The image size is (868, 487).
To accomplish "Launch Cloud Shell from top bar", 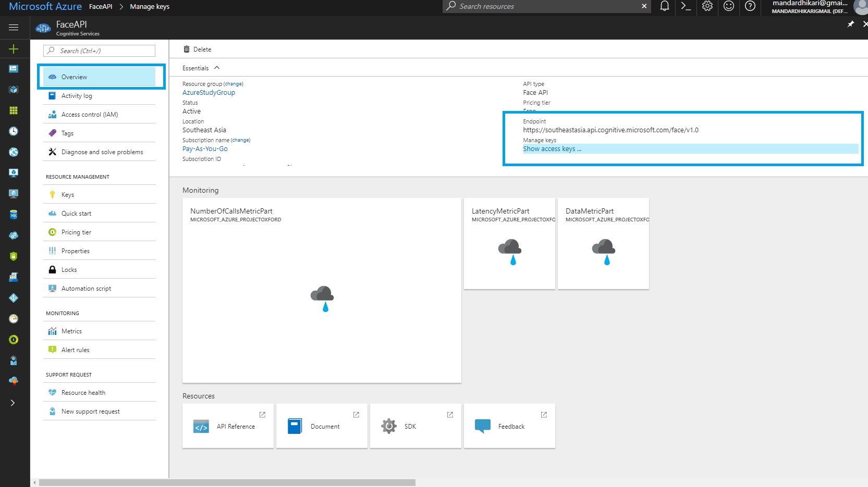I will (686, 6).
